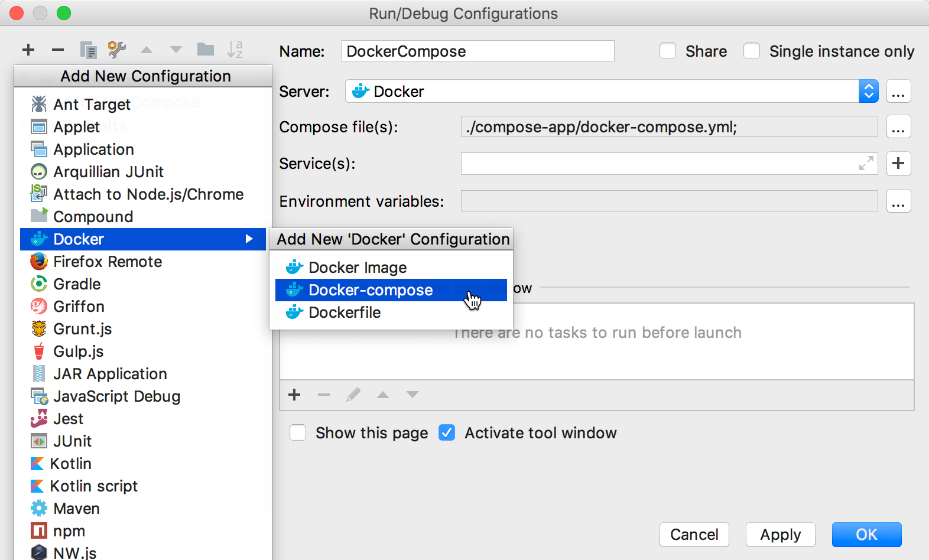929x560 pixels.
Task: Click the move configuration up arrow
Action: point(147,50)
